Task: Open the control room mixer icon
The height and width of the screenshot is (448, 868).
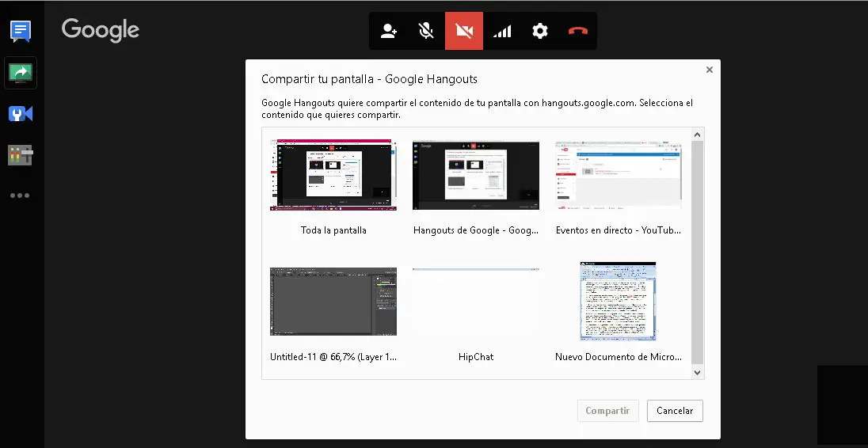Action: coord(21,155)
